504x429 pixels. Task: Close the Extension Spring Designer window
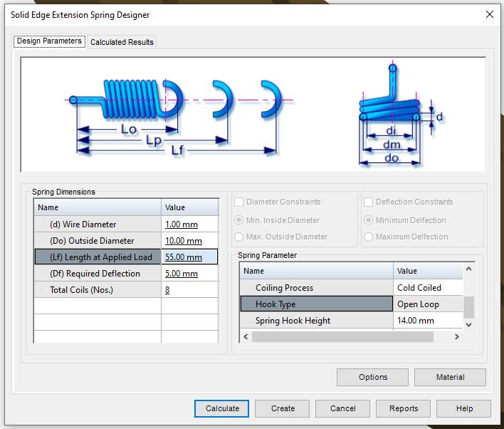point(490,14)
